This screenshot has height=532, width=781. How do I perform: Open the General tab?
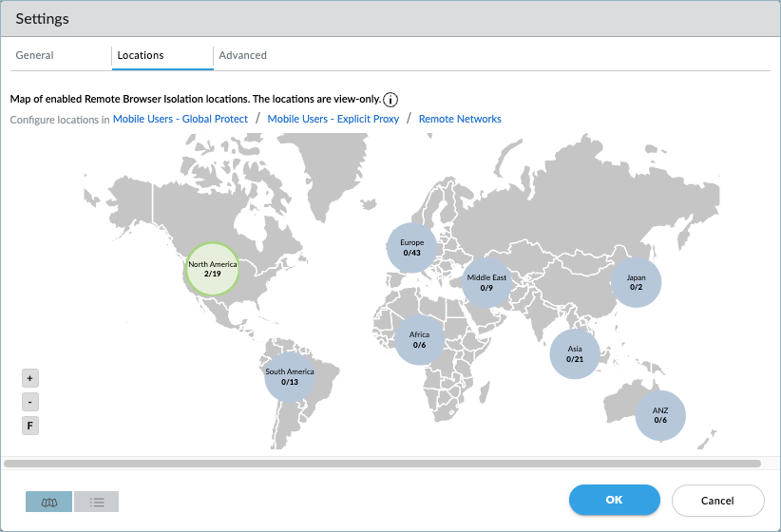34,55
